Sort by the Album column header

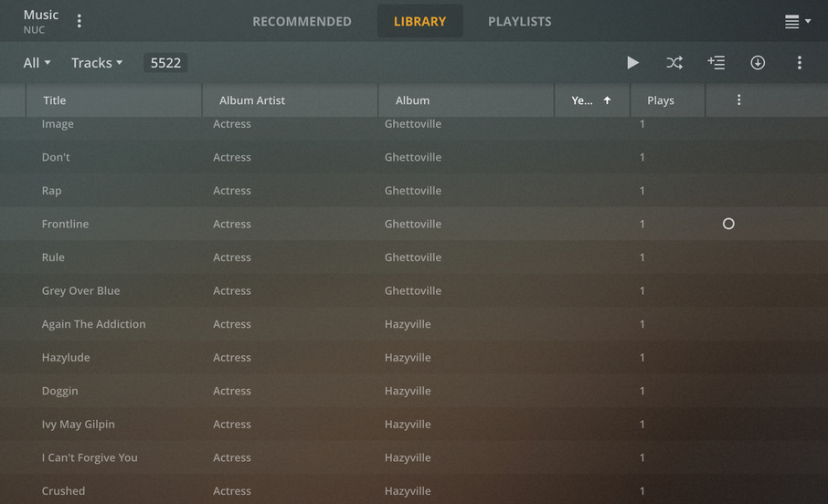466,100
